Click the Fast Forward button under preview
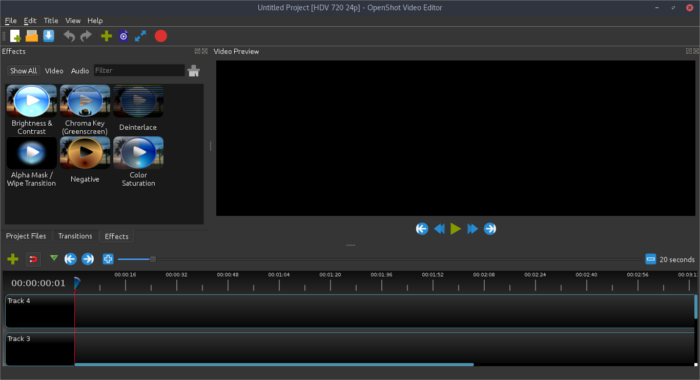Screen dimensions: 700x380 472,229
